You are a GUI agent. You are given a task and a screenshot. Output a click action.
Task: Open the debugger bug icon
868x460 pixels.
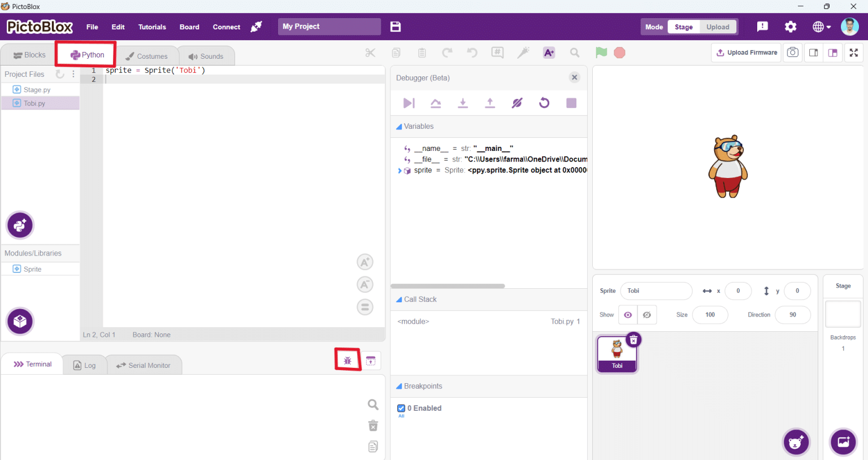click(348, 361)
